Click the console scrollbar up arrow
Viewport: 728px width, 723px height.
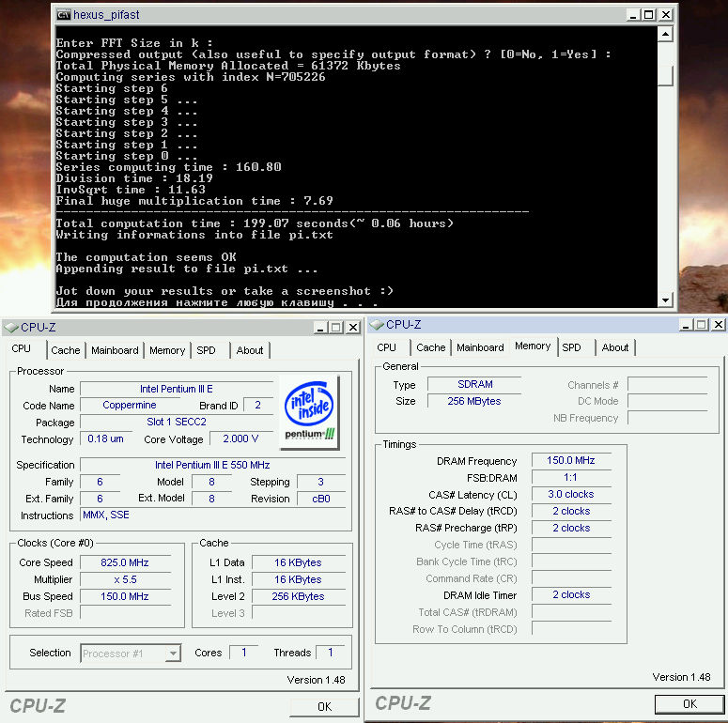pyautogui.click(x=665, y=35)
